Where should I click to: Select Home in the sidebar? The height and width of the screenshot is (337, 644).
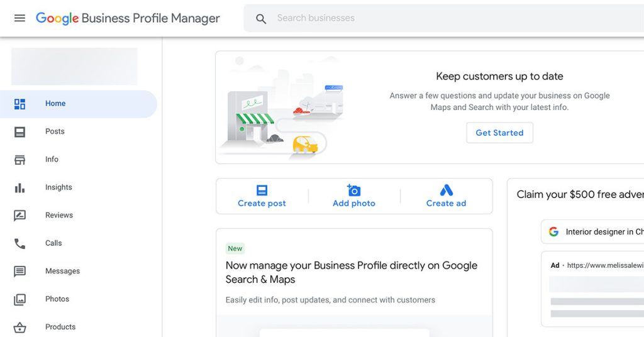click(55, 104)
